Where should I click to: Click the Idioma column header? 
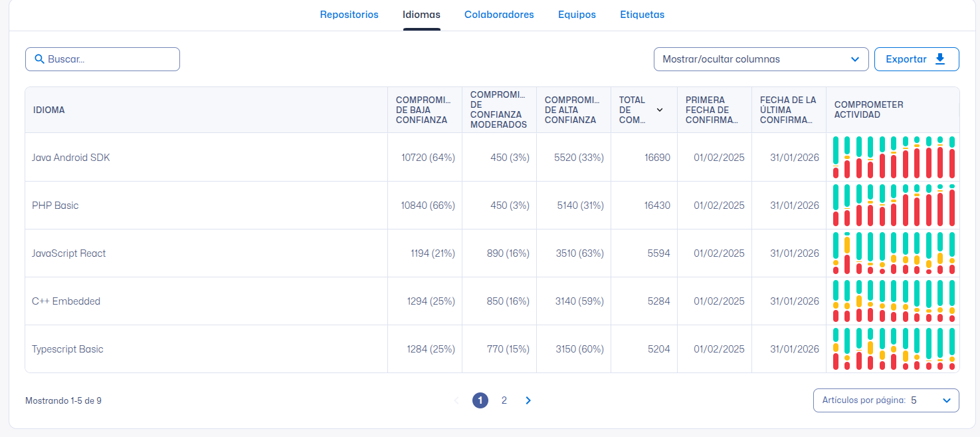click(49, 110)
